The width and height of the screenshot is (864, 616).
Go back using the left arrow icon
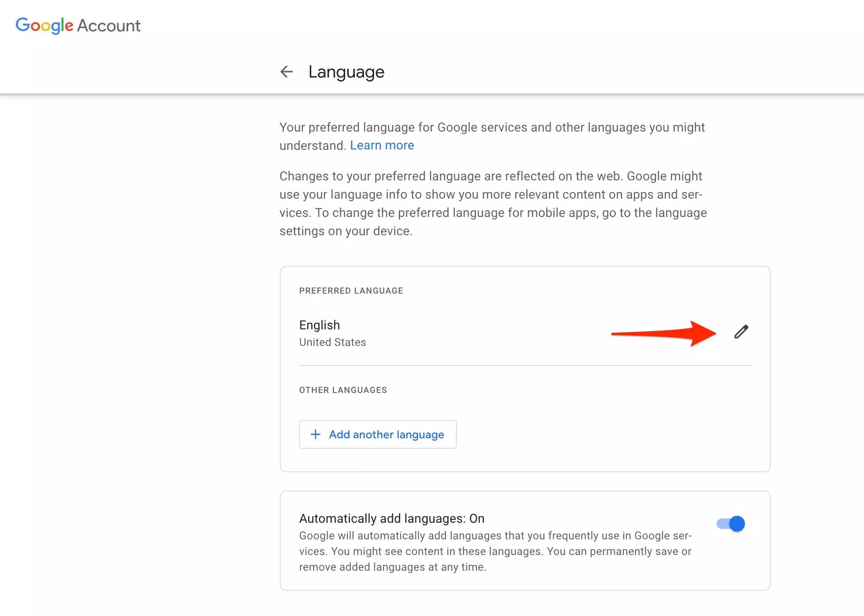pos(286,71)
